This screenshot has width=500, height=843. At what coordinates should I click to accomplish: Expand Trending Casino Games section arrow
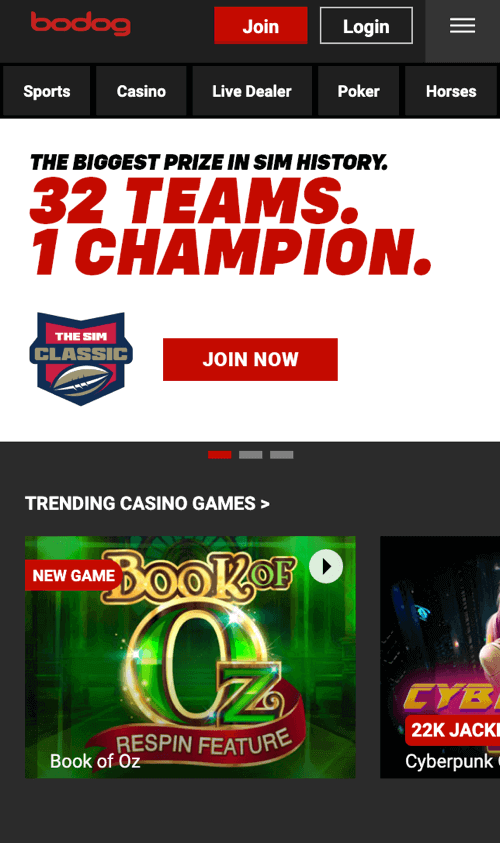point(265,504)
